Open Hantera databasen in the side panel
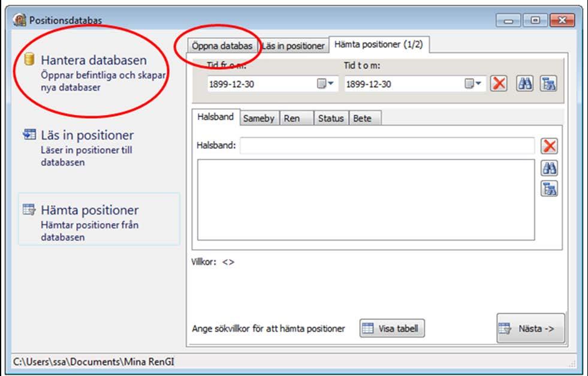Screen dimensions: 588x376 coord(94,73)
